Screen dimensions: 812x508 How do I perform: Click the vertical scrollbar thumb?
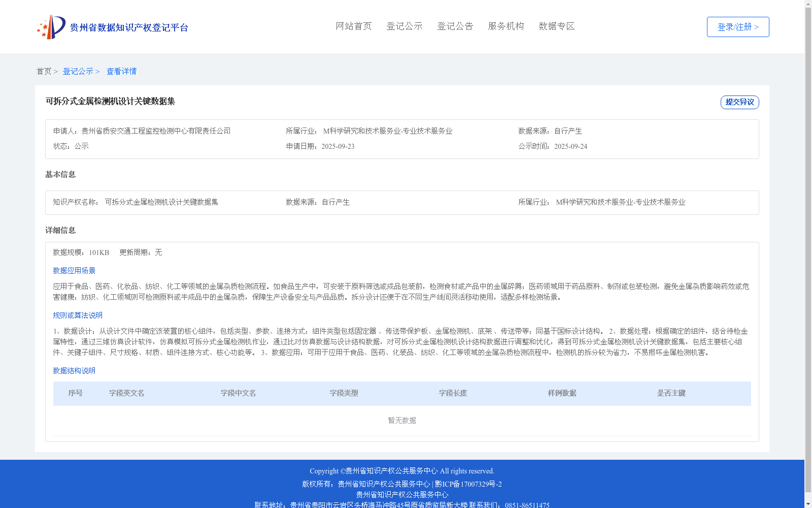(x=808, y=250)
